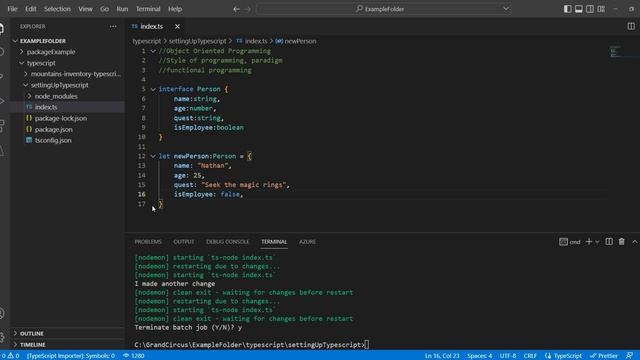Image resolution: width=640 pixels, height=360 pixels.
Task: Open the customize layout icon
Action: click(x=601, y=9)
